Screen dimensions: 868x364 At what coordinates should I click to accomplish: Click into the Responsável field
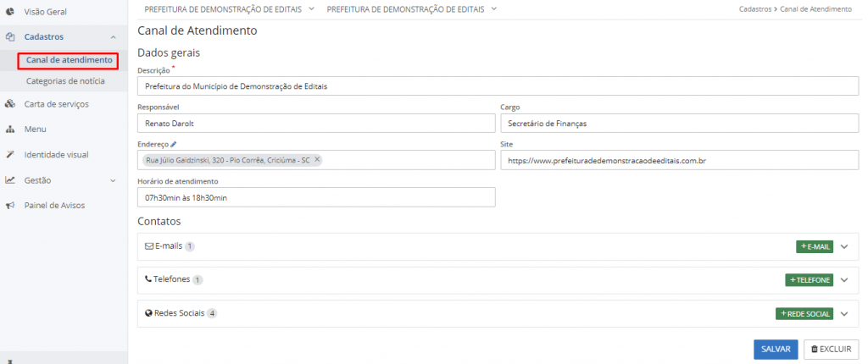coord(316,124)
